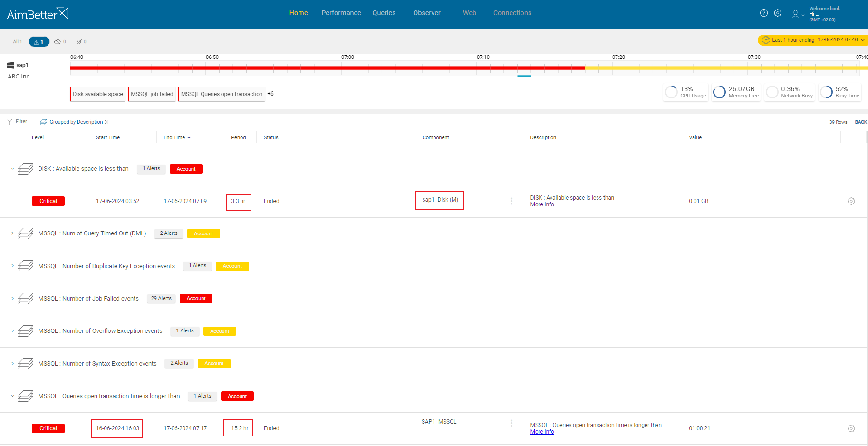Switch to the Performance tab
The height and width of the screenshot is (446, 868).
tap(341, 13)
